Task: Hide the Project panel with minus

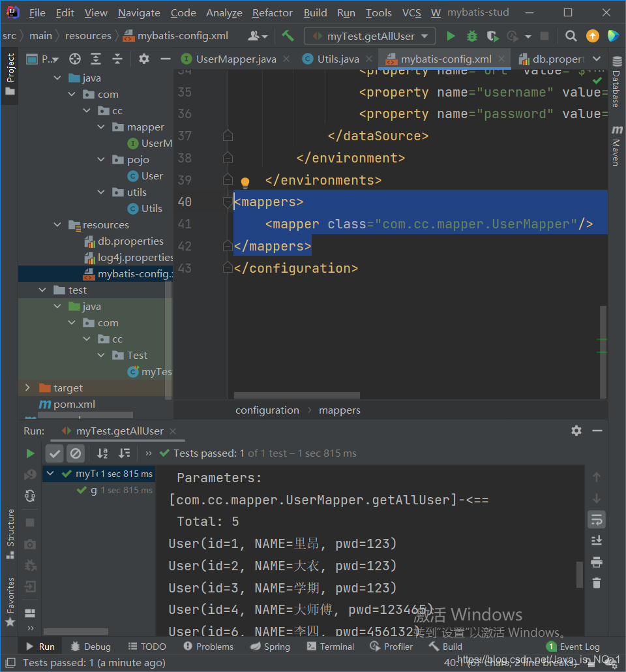Action: point(166,59)
